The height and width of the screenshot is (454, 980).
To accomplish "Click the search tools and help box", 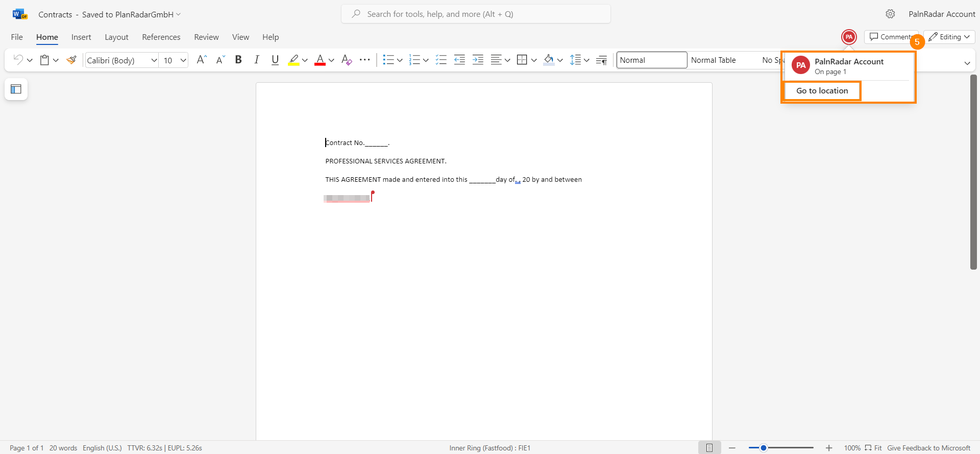I will pos(476,14).
